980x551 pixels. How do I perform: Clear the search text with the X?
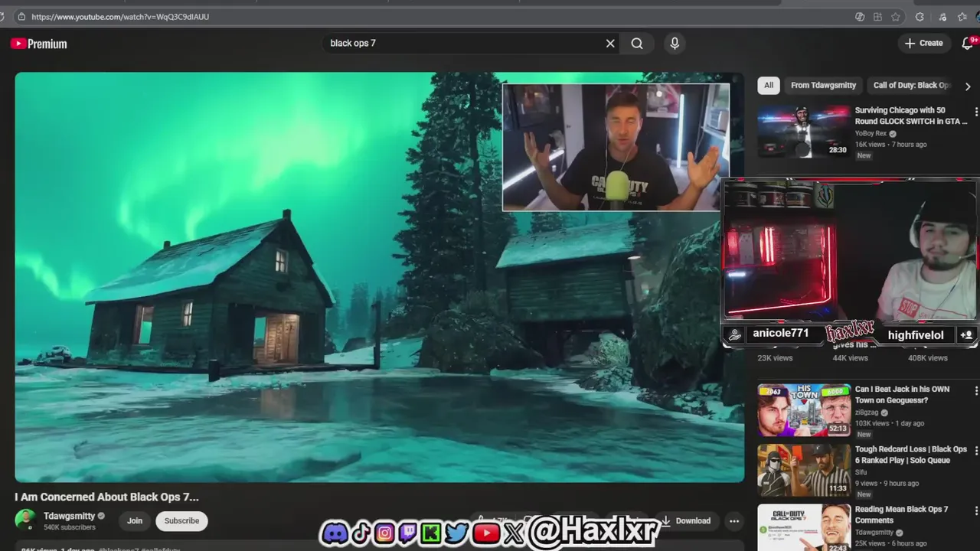[x=610, y=44]
